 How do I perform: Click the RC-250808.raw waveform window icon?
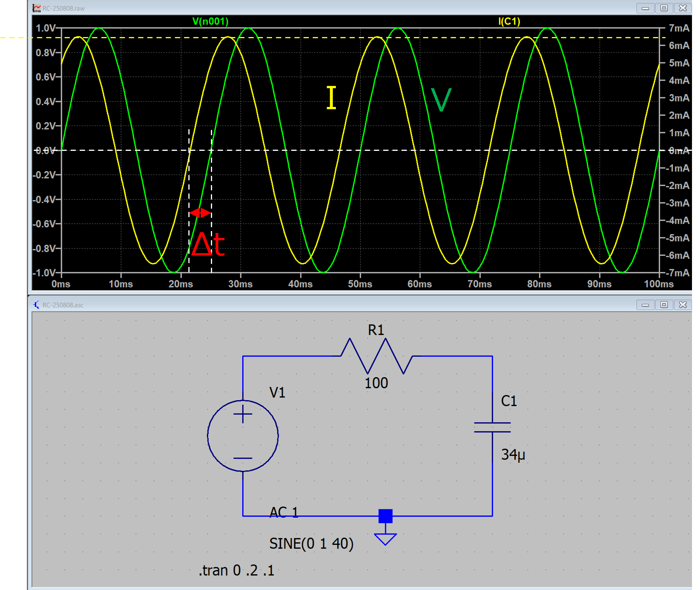(37, 8)
